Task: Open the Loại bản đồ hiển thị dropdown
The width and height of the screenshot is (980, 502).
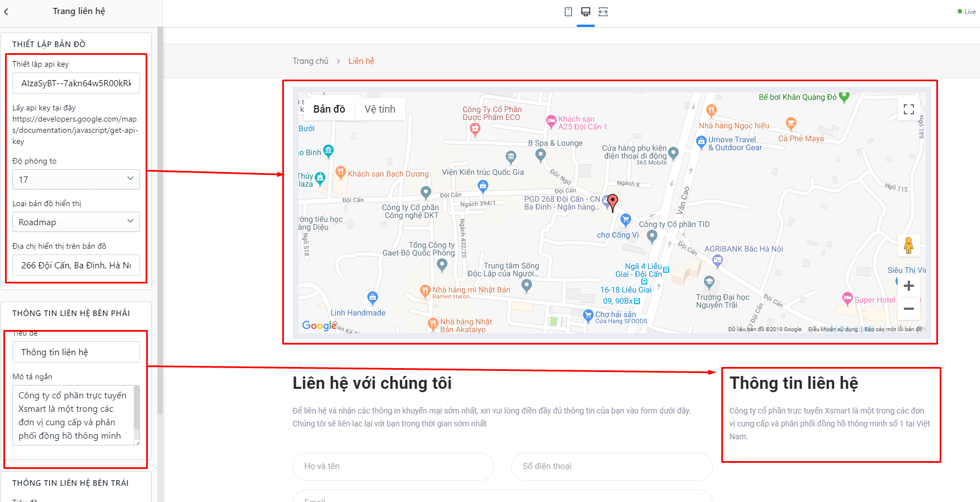Action: coord(76,222)
